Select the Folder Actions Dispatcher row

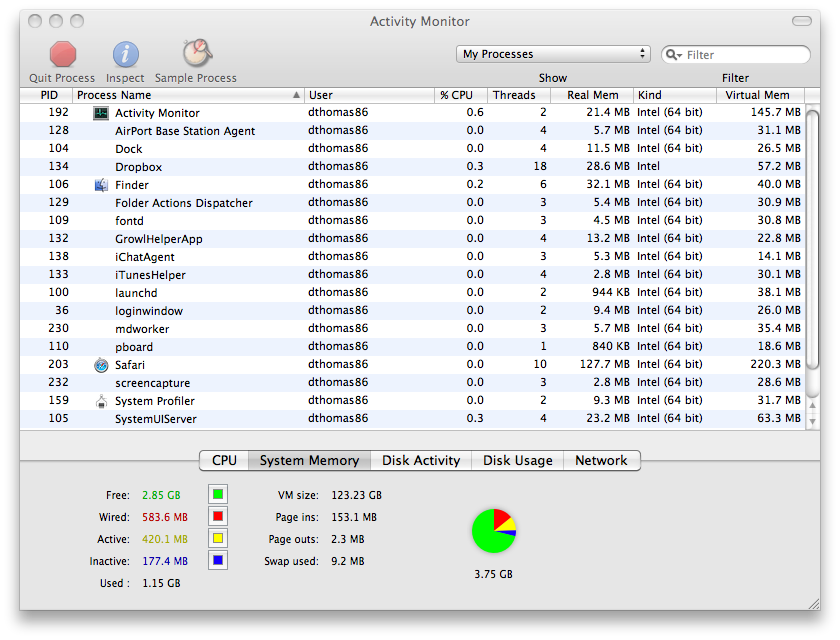click(412, 202)
